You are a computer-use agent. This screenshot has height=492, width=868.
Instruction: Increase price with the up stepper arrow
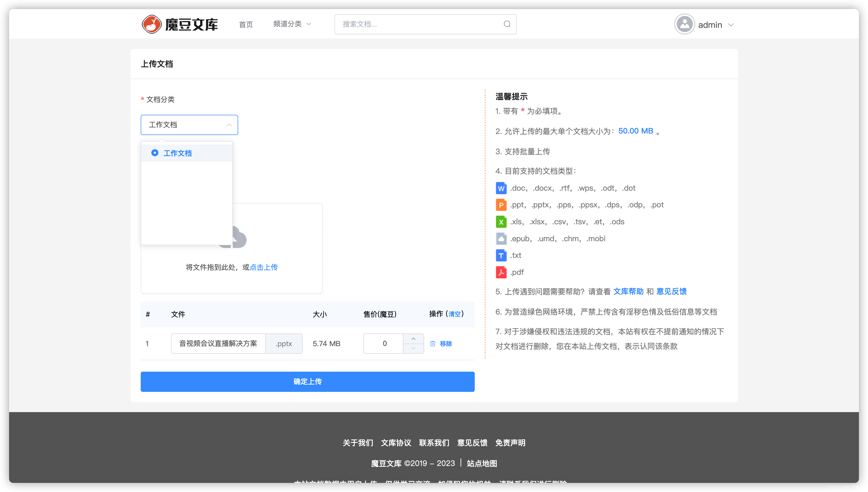[x=413, y=339]
